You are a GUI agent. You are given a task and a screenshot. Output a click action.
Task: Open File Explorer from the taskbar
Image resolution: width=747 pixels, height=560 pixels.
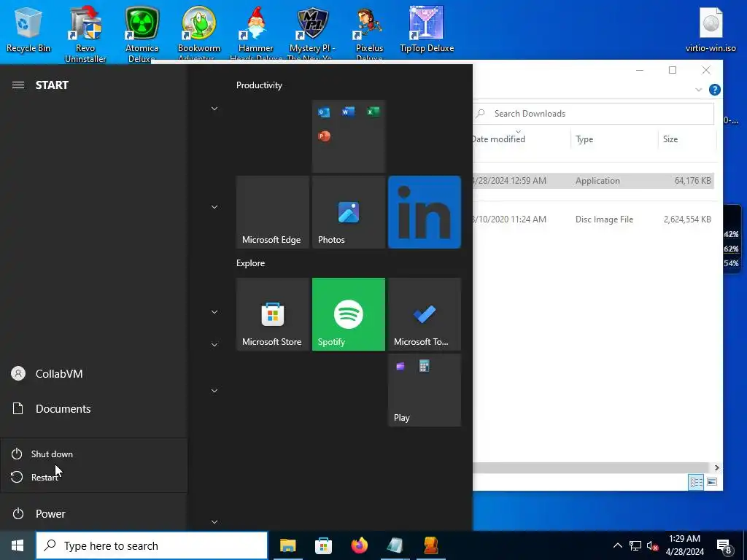coord(287,545)
